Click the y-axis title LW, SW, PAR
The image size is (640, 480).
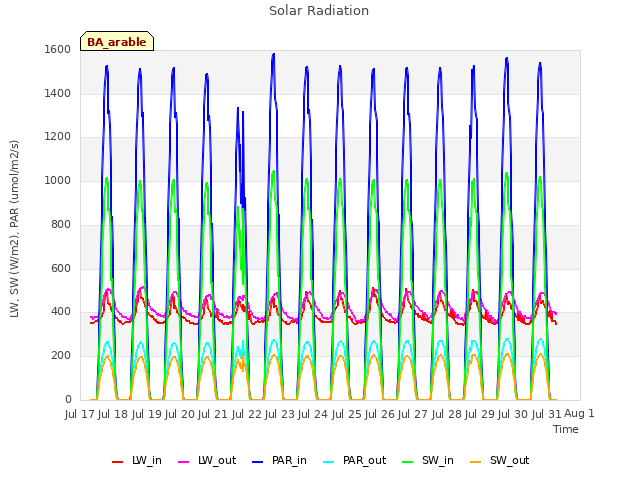[x=14, y=229]
